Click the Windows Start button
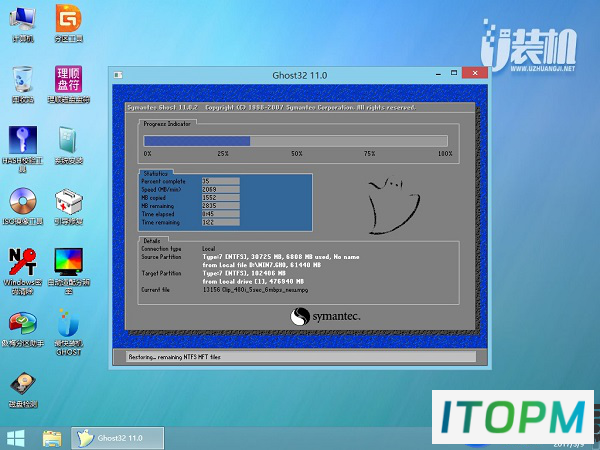This screenshot has width=600, height=450. click(x=16, y=438)
